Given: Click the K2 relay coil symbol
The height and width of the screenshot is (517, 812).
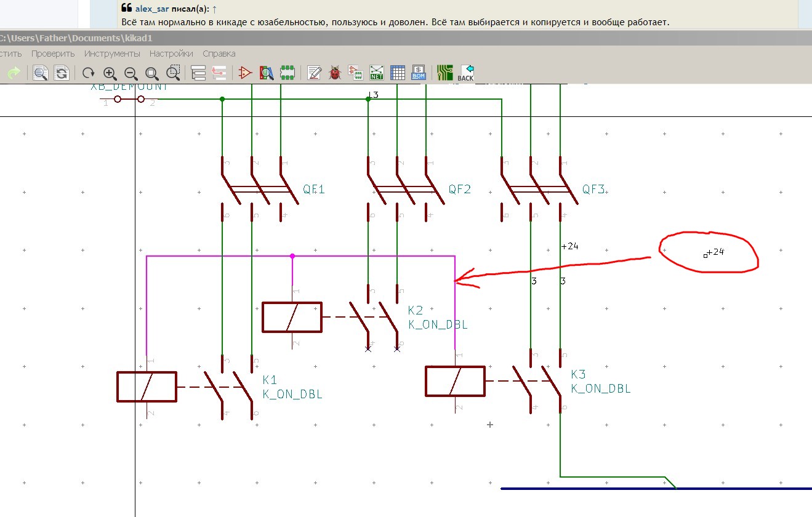Looking at the screenshot, I should pos(292,318).
